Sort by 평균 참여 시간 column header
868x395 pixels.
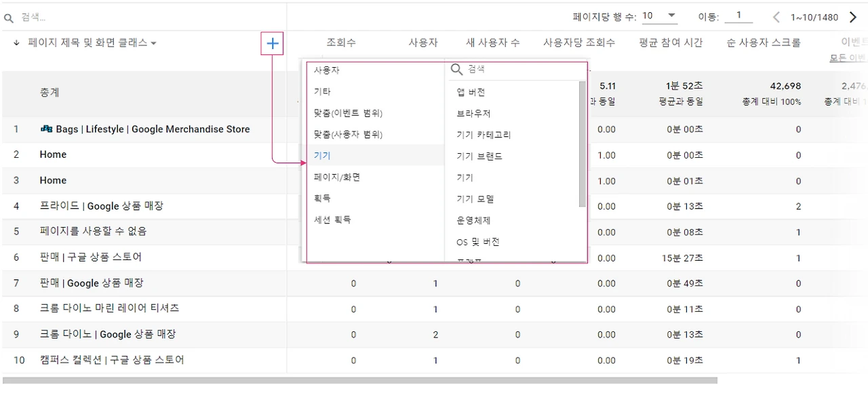click(x=671, y=43)
